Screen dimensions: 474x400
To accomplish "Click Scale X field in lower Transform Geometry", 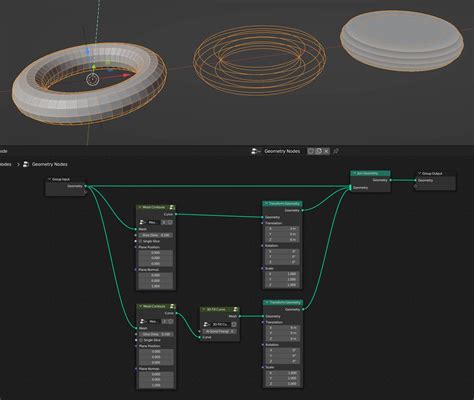I will [x=283, y=373].
